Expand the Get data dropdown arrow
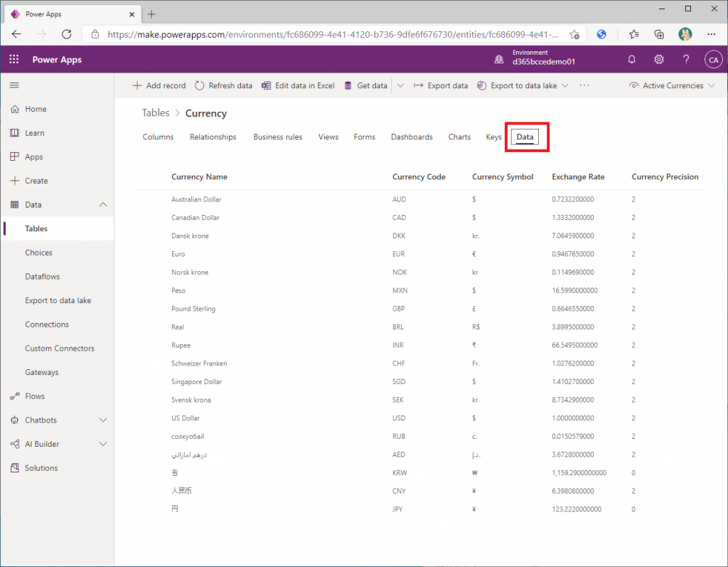 click(x=400, y=85)
